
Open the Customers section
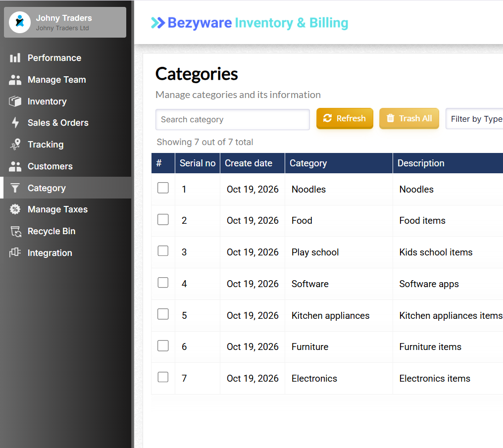(65, 166)
